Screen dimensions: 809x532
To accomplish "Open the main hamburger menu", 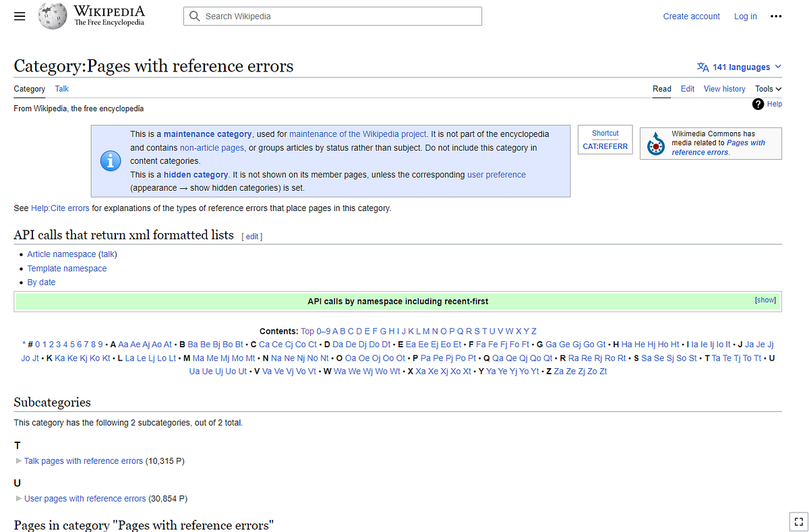I will (20, 16).
